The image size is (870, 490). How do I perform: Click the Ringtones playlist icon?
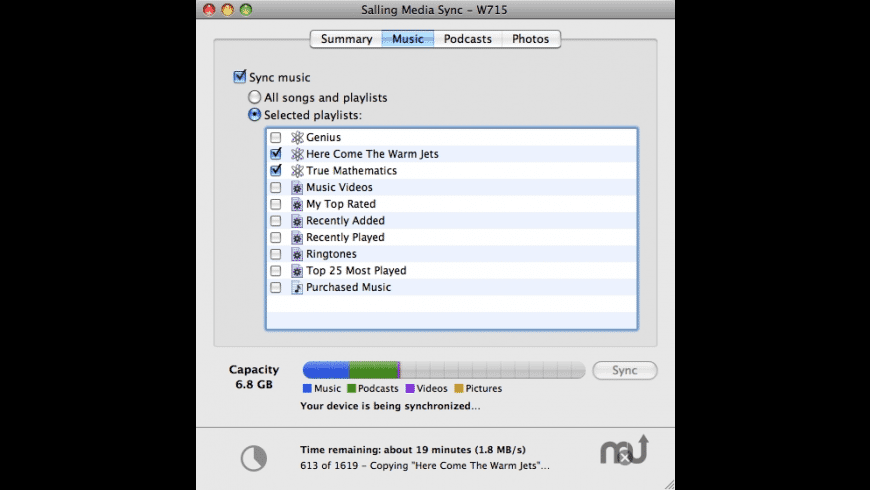point(297,254)
